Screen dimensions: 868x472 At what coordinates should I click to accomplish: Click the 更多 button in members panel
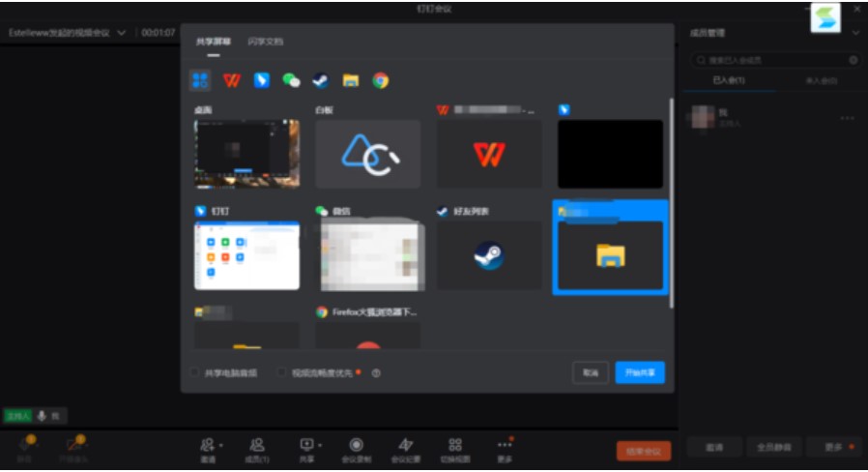[834, 447]
